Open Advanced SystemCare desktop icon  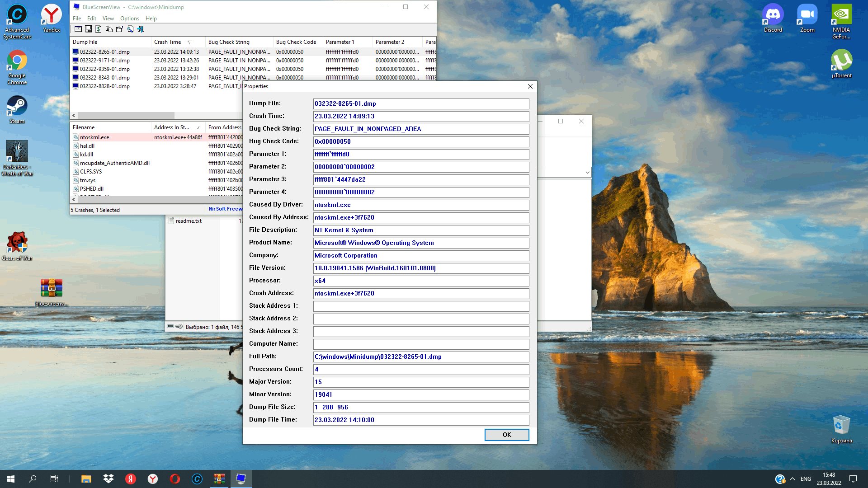(x=17, y=22)
